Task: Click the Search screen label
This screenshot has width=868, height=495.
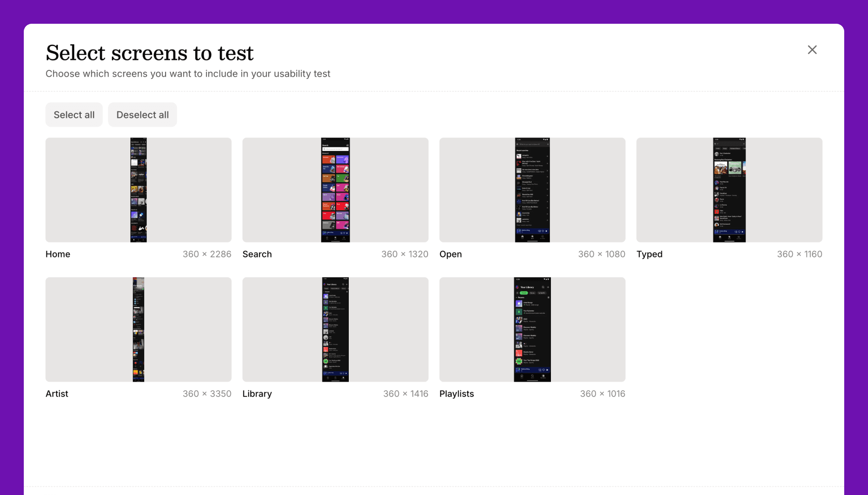Action: 257,254
